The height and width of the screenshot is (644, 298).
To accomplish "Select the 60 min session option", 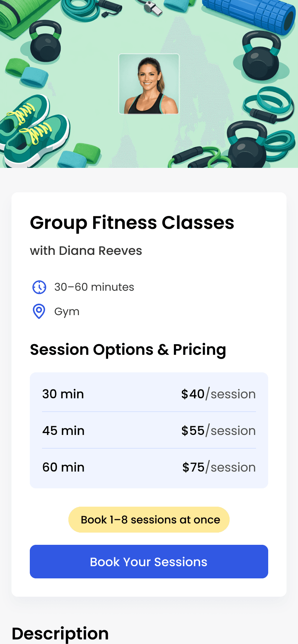I will 63,467.
